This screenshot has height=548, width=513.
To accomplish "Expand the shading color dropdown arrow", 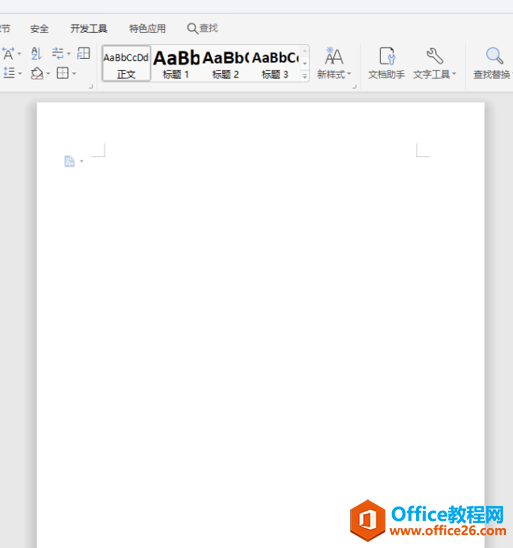I will (48, 73).
